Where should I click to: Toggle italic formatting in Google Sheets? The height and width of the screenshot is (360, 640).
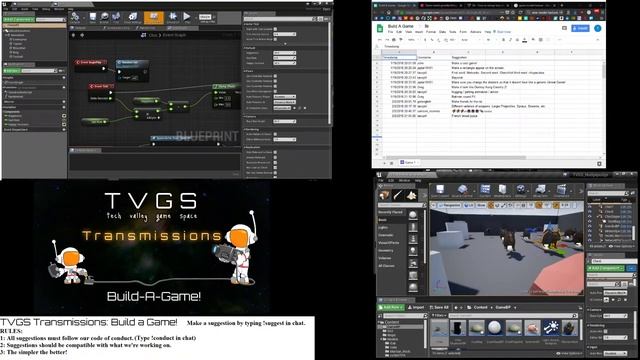point(510,40)
